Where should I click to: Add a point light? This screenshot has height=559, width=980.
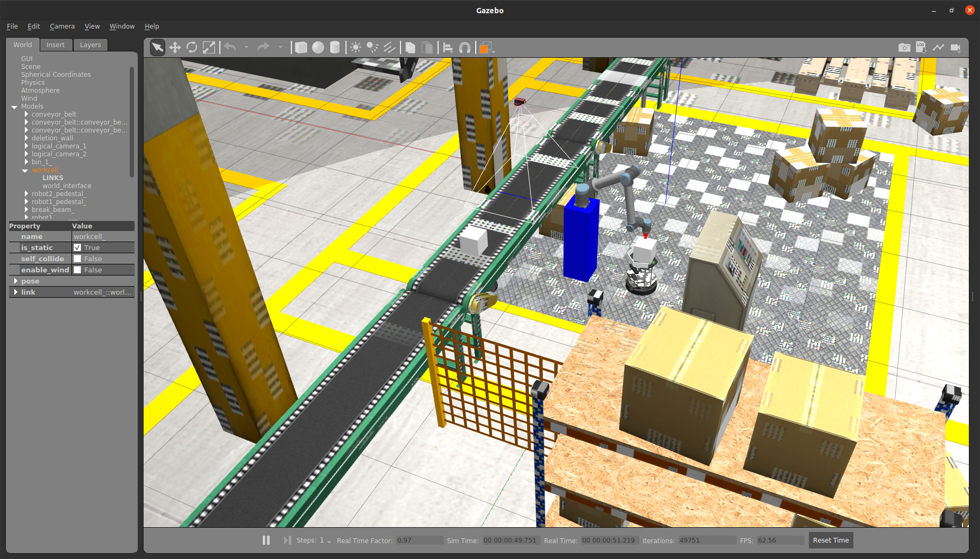(x=355, y=48)
